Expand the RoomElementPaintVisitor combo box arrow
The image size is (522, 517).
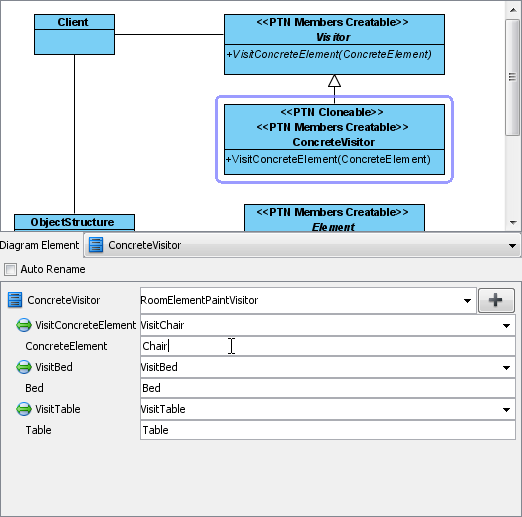tap(467, 301)
